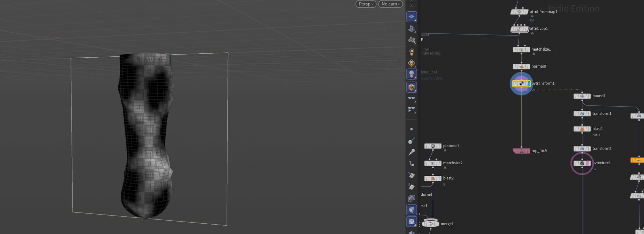Toggle the display primitive numbers icon
The height and width of the screenshot is (234, 644).
click(x=412, y=187)
